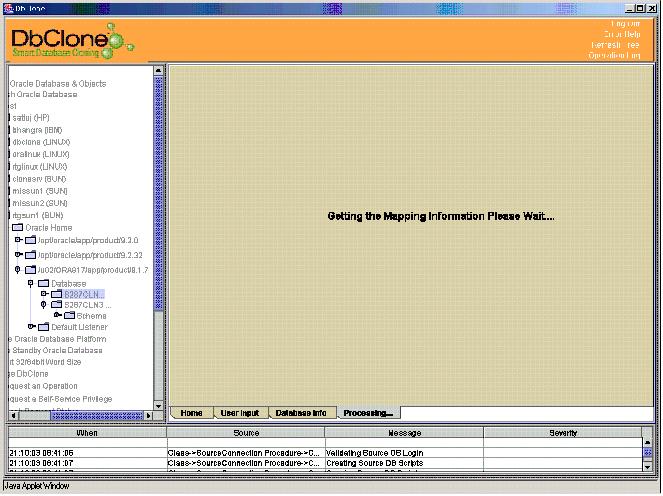The height and width of the screenshot is (496, 663).
Task: Select the bhangra (IBM) host
Action: [37, 130]
